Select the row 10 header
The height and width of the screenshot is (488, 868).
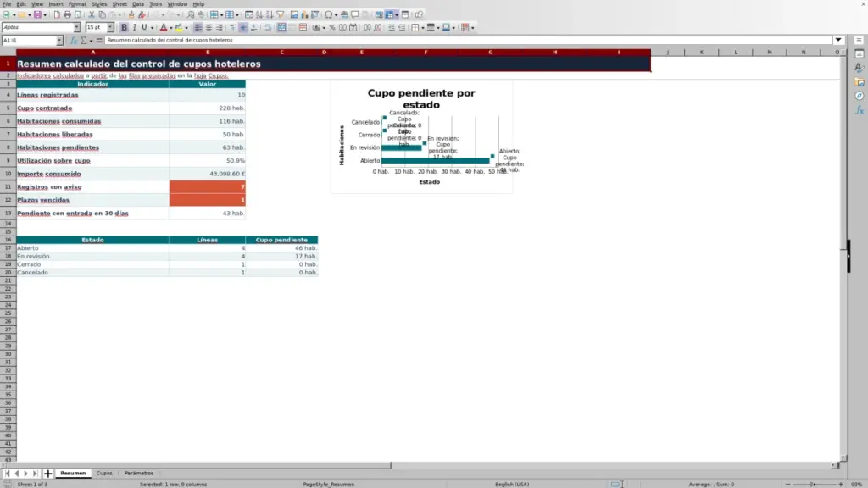pos(8,174)
